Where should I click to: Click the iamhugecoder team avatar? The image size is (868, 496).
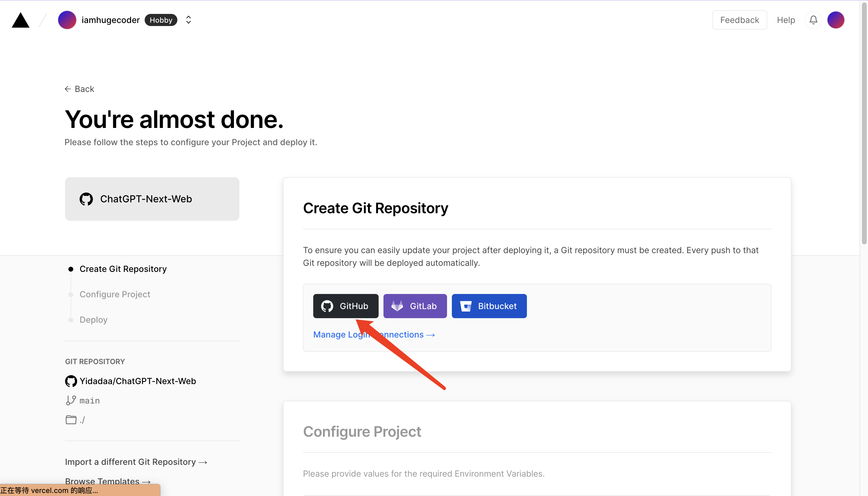click(x=67, y=20)
